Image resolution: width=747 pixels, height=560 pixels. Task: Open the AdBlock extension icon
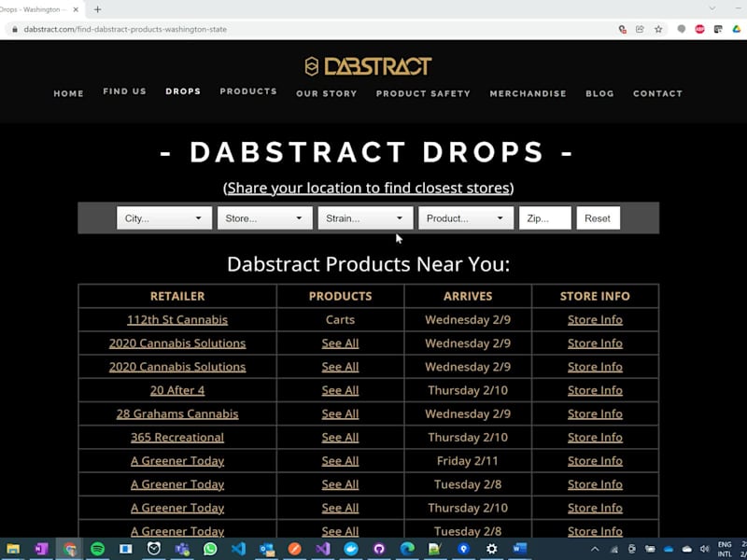click(x=699, y=29)
